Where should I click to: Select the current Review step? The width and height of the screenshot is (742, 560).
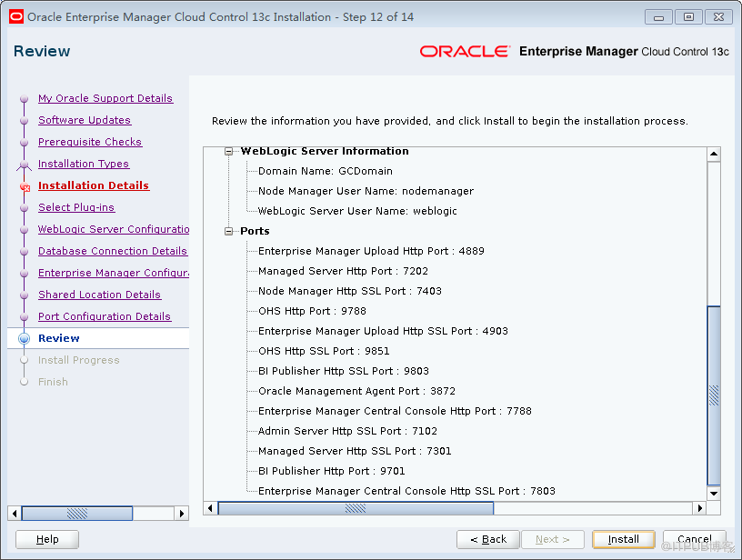pos(59,338)
